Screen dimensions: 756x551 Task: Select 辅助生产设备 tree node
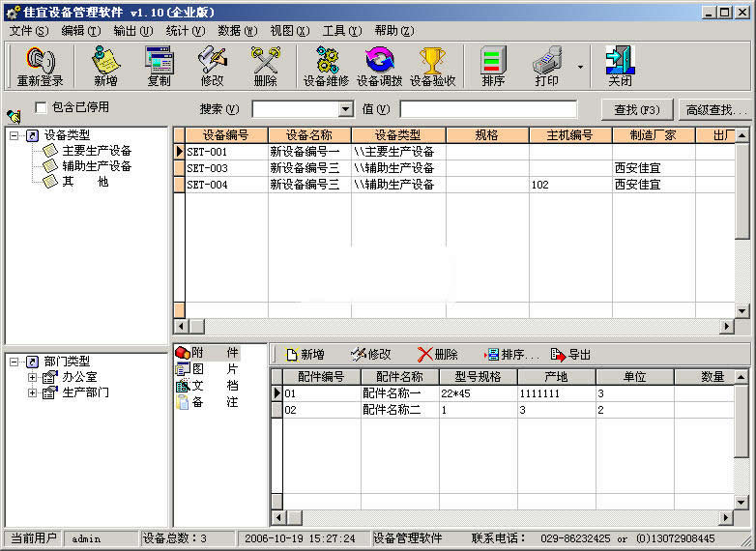[x=97, y=166]
